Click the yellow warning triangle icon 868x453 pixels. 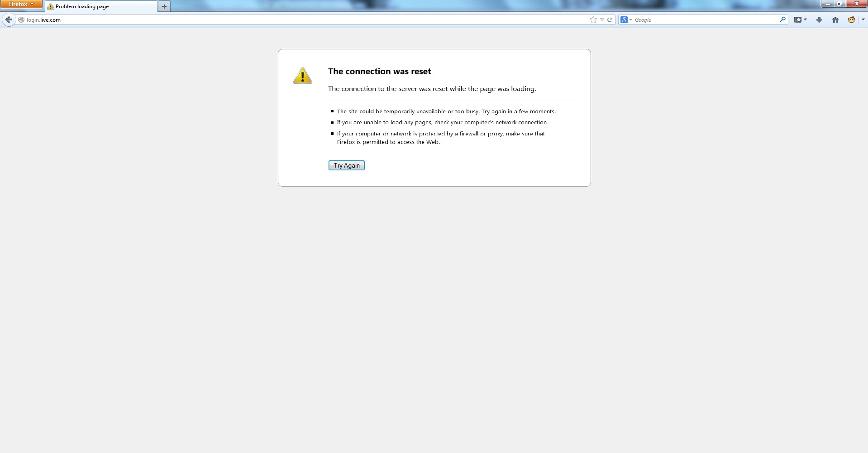click(x=303, y=76)
